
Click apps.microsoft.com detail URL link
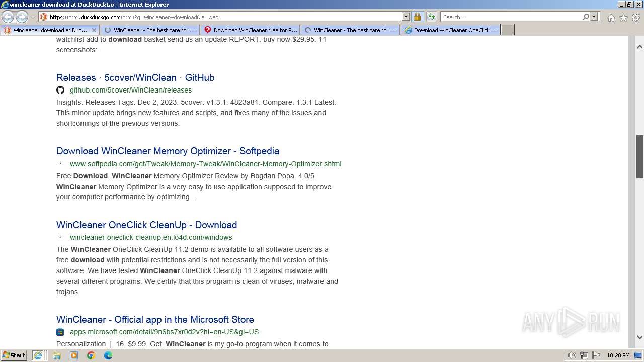point(164,332)
